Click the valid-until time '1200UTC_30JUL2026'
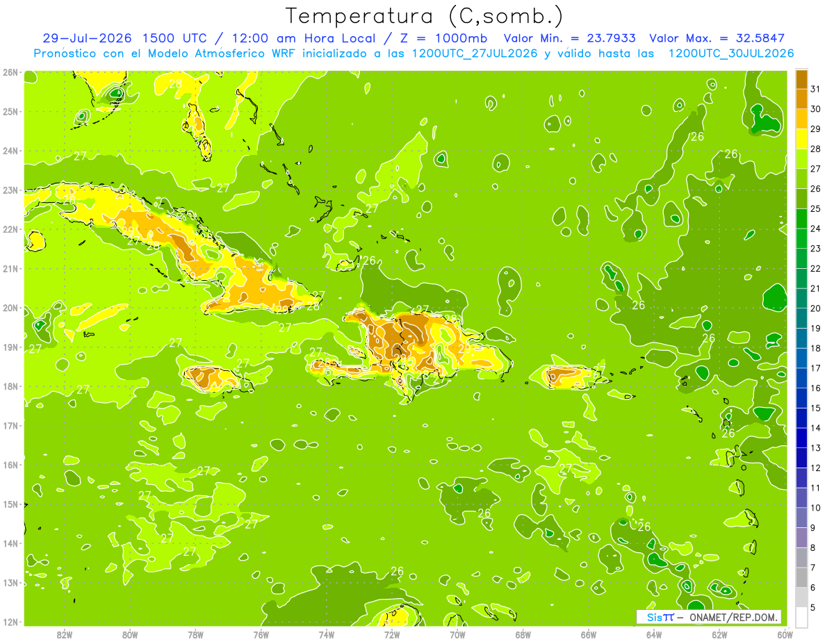Image resolution: width=834 pixels, height=644 pixels. pyautogui.click(x=730, y=53)
